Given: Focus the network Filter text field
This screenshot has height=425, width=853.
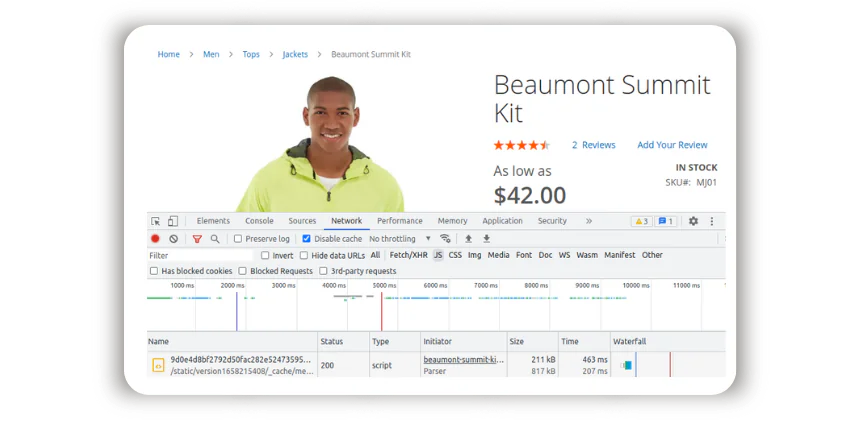Looking at the screenshot, I should pos(200,255).
